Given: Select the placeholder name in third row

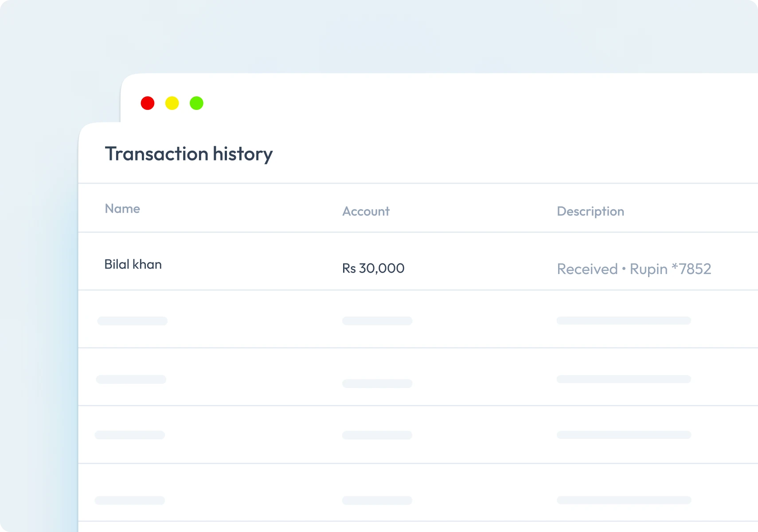Looking at the screenshot, I should pyautogui.click(x=131, y=379).
